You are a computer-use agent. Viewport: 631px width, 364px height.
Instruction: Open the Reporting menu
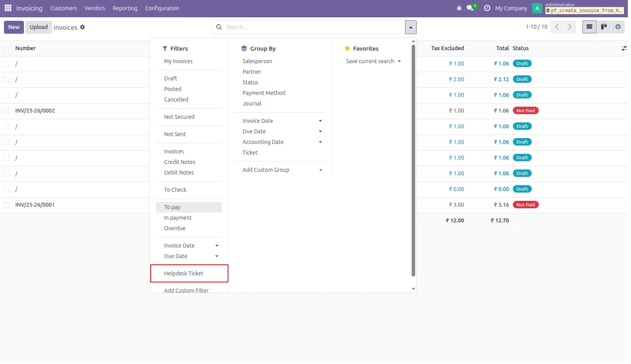(126, 8)
